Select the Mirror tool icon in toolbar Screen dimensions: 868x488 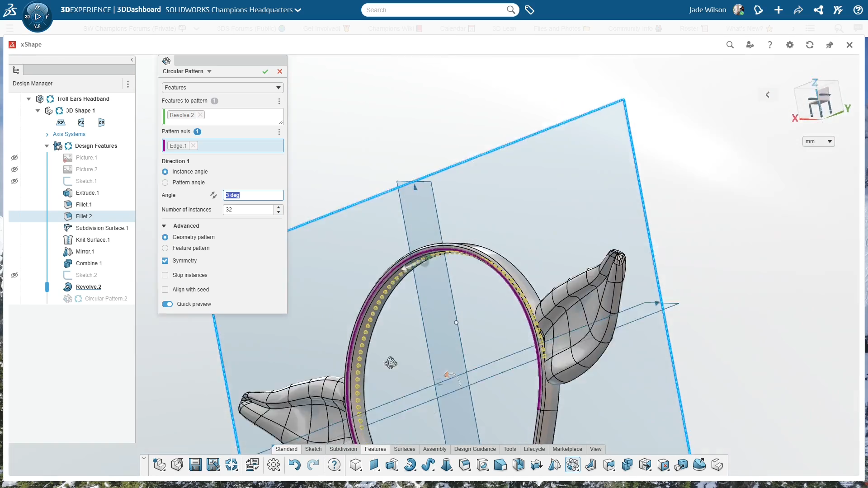554,465
